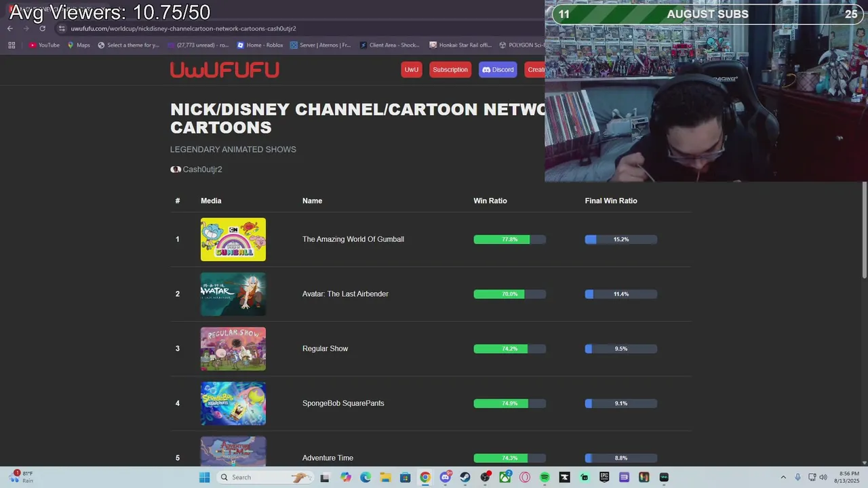Open the Honkai: Star Rail bookmark
This screenshot has height=488, width=868.
click(460, 45)
